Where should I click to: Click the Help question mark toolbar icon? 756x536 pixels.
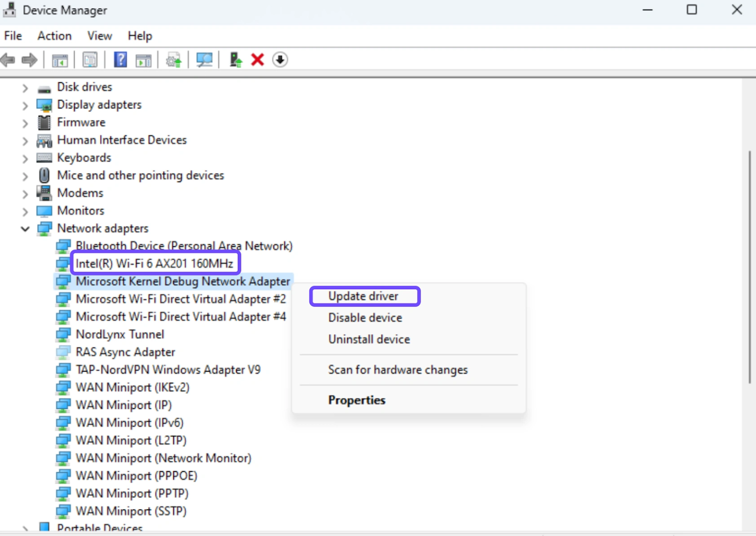point(120,60)
